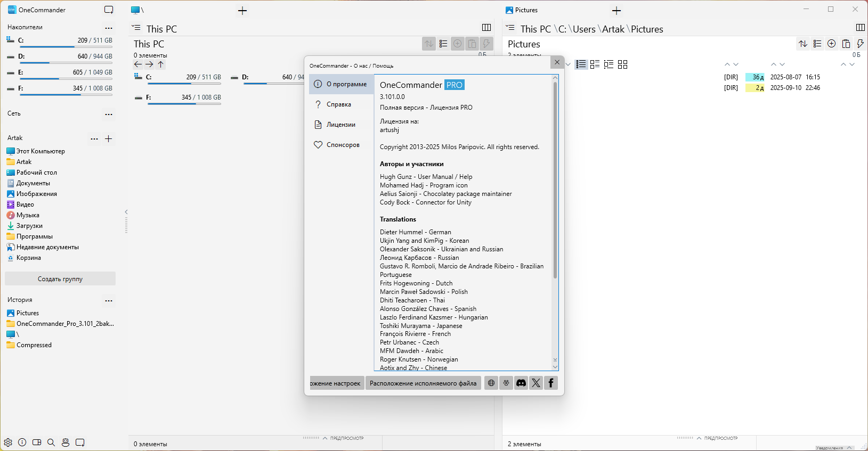Open settings with the gear icon
Viewport: 868px width, 451px height.
click(x=8, y=442)
